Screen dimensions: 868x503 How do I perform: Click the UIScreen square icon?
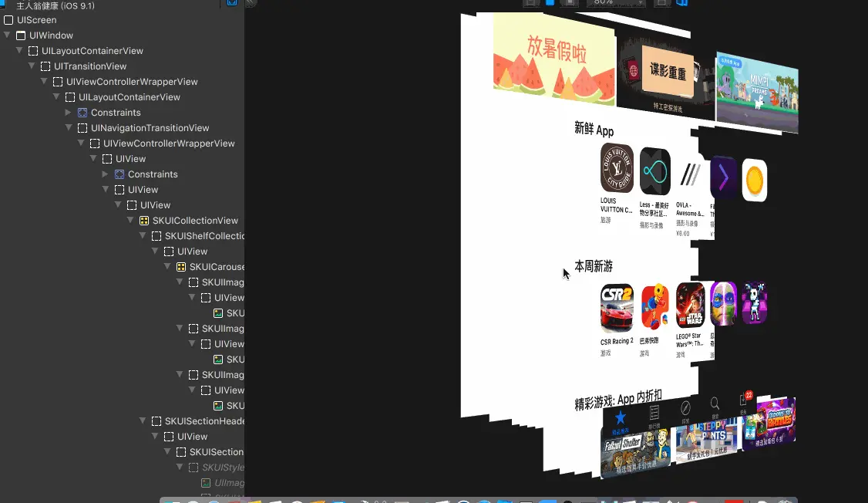point(8,20)
